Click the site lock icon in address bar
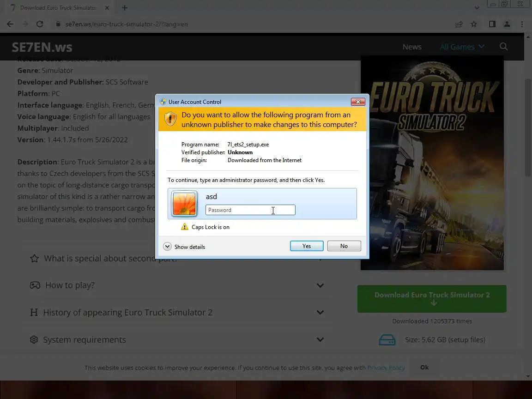The height and width of the screenshot is (399, 532). pyautogui.click(x=58, y=24)
